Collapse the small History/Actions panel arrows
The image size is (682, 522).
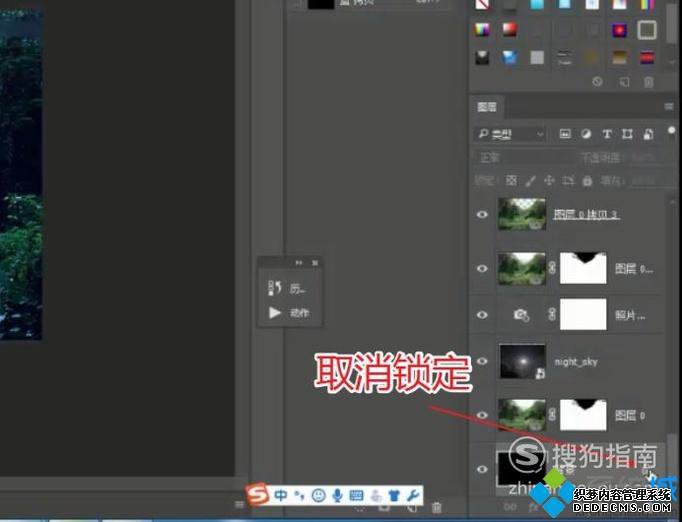coord(299,263)
